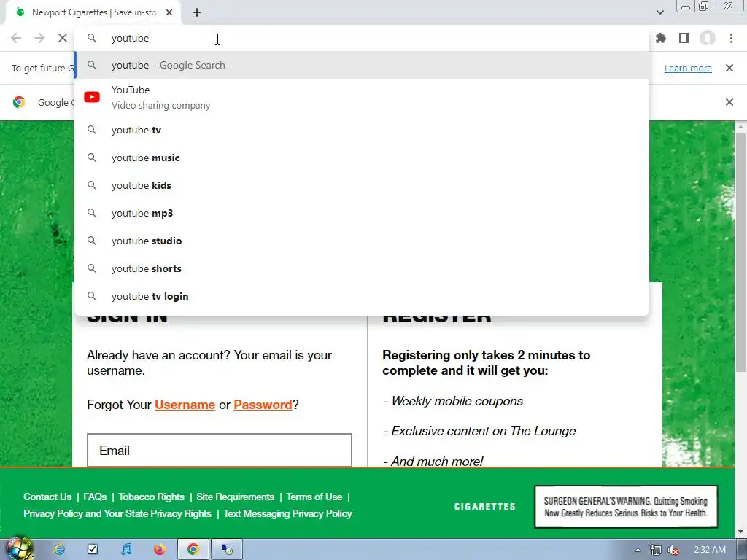Viewport: 747px width, 560px height.
Task: Click the page's vertical scrollbar thumb
Action: point(741,252)
